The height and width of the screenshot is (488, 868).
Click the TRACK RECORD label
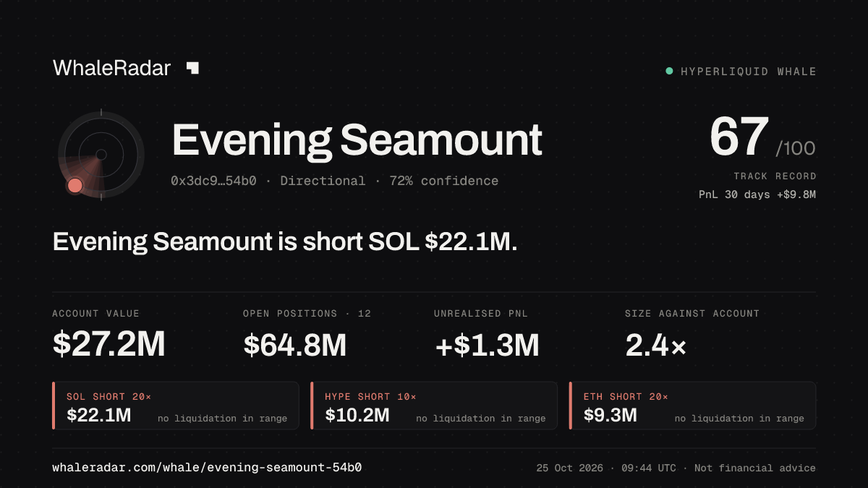[x=775, y=176]
